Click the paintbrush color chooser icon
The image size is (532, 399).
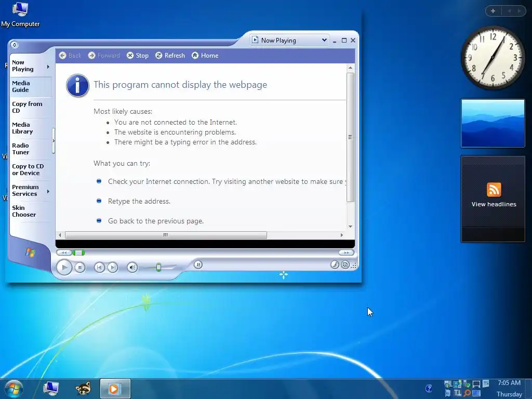(x=335, y=264)
